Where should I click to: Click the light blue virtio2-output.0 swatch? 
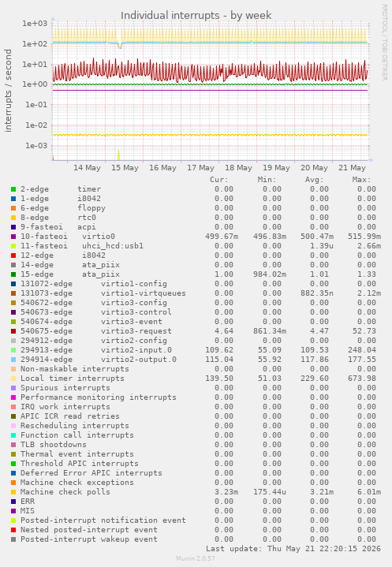pyautogui.click(x=13, y=360)
